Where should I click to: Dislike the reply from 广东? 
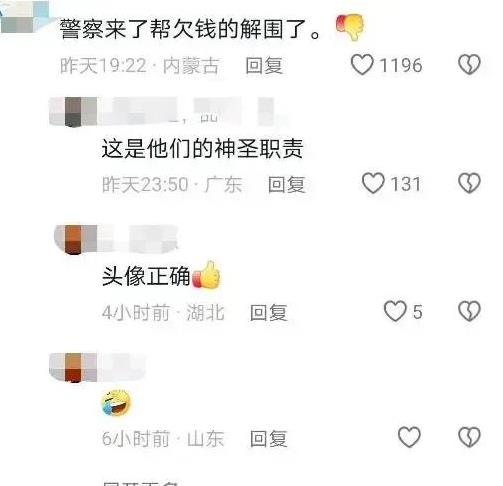[x=469, y=183]
